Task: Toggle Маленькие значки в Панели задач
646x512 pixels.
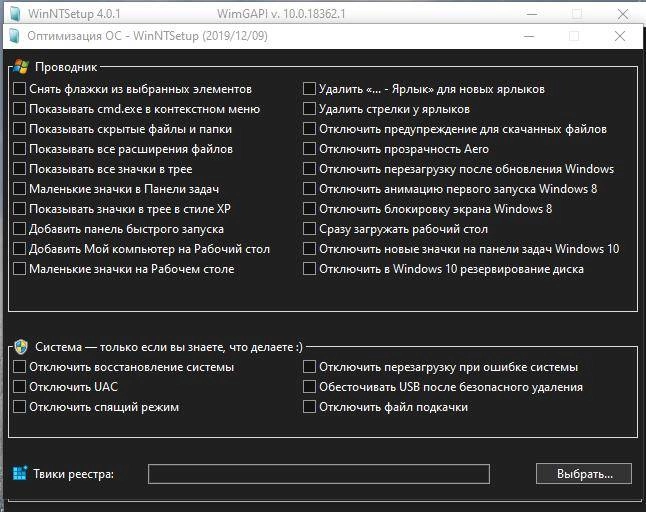Action: click(x=19, y=189)
